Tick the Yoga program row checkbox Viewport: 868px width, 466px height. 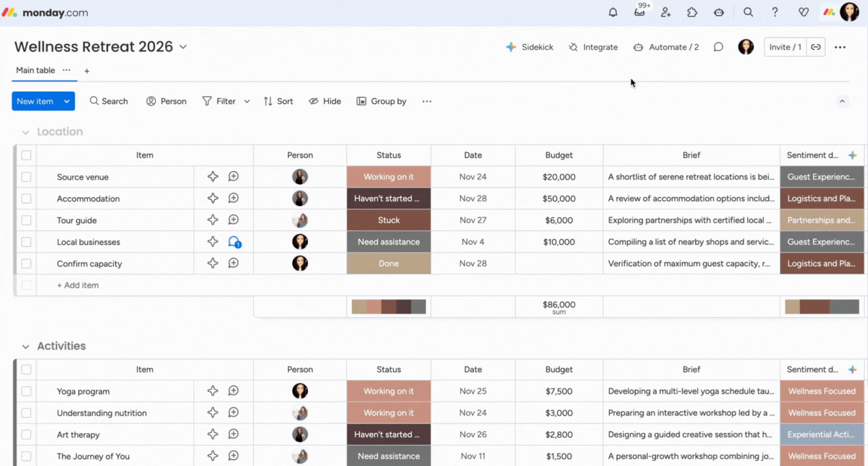[x=27, y=391]
